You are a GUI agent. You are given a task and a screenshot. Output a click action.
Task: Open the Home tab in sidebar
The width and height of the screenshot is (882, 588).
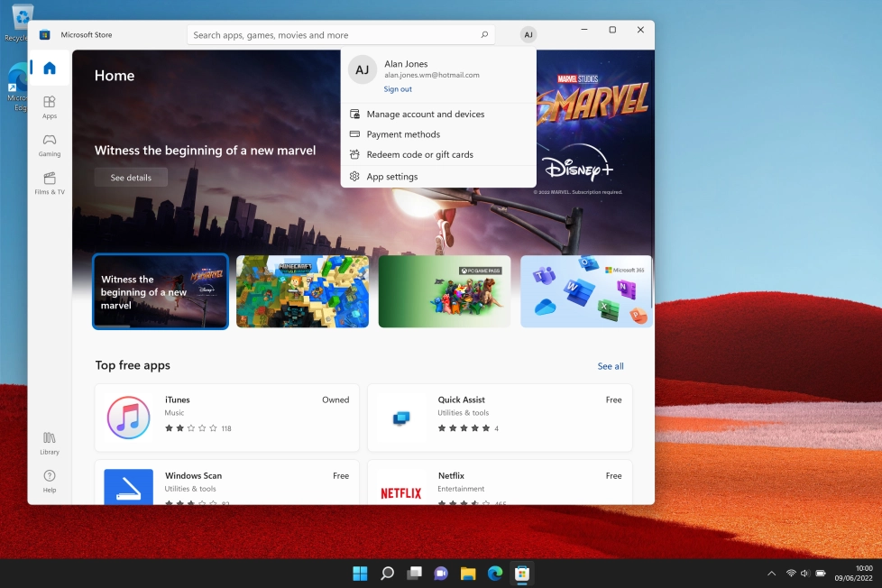click(x=50, y=69)
